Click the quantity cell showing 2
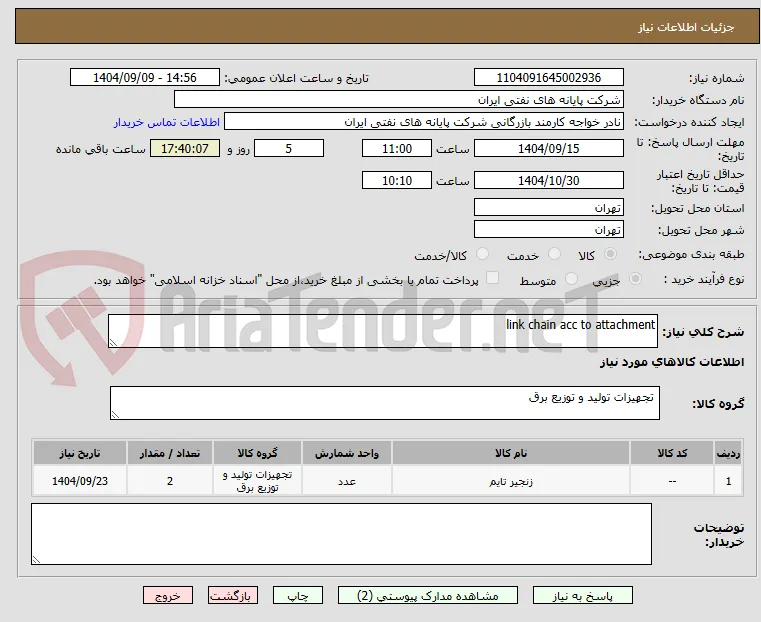This screenshot has height=622, width=761. [x=169, y=481]
